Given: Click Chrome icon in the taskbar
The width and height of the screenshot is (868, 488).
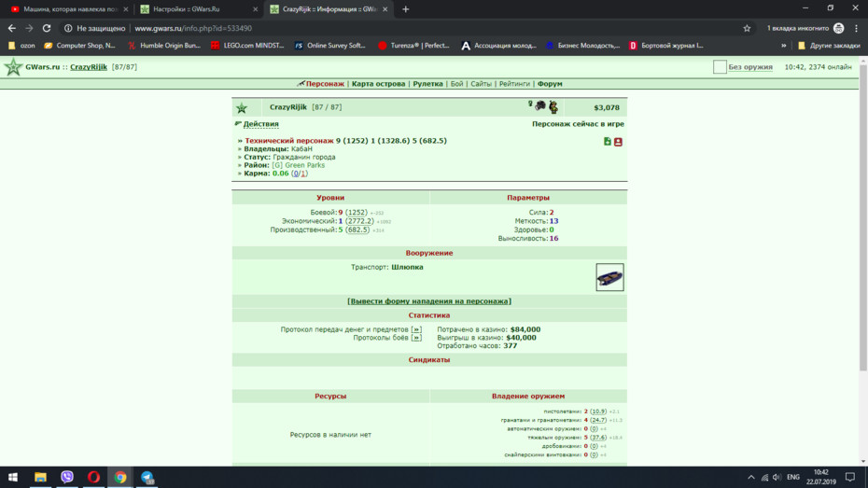Looking at the screenshot, I should (x=120, y=477).
